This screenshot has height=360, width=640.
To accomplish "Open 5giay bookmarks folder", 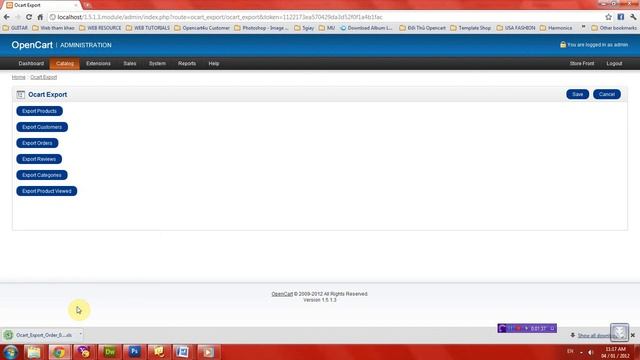I will click(x=304, y=28).
